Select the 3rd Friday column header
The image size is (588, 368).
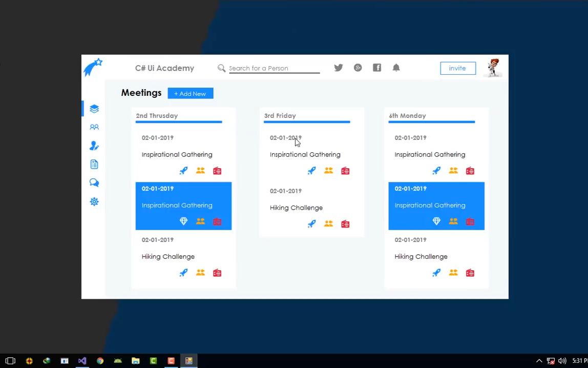click(280, 115)
